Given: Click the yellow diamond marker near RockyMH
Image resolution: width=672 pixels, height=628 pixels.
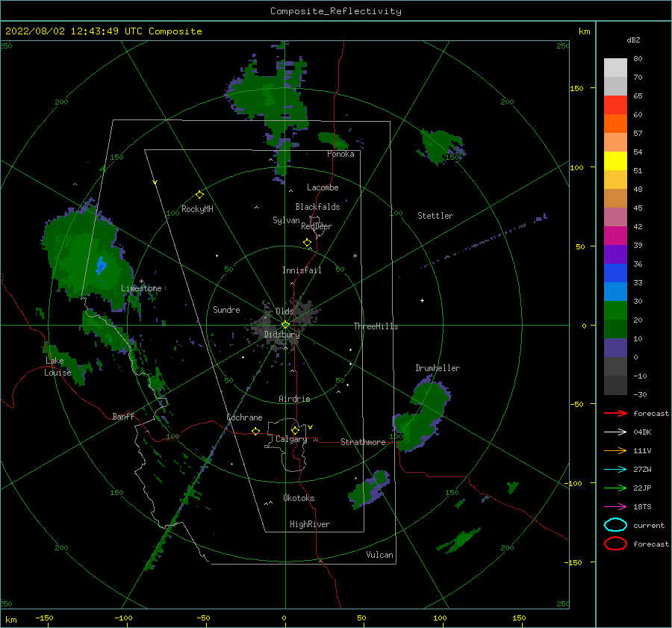Looking at the screenshot, I should pyautogui.click(x=199, y=195).
